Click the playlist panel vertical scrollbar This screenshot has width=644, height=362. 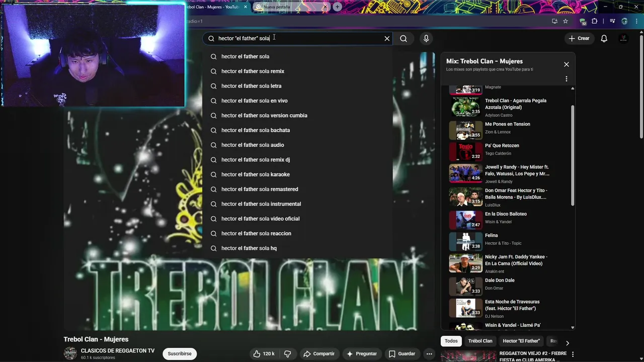pos(573,156)
